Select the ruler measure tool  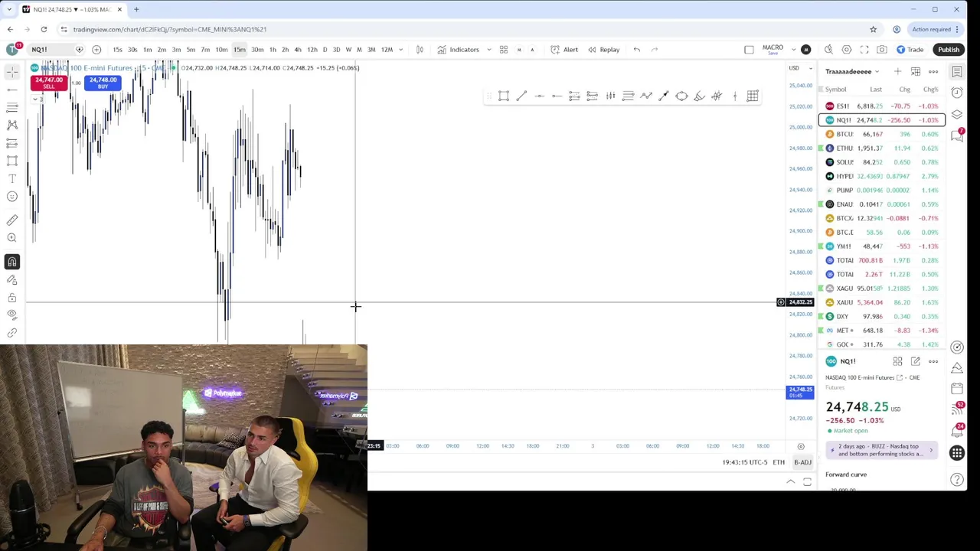click(12, 220)
